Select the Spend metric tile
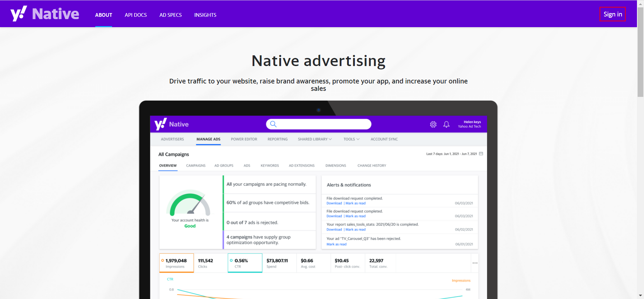 click(279, 263)
